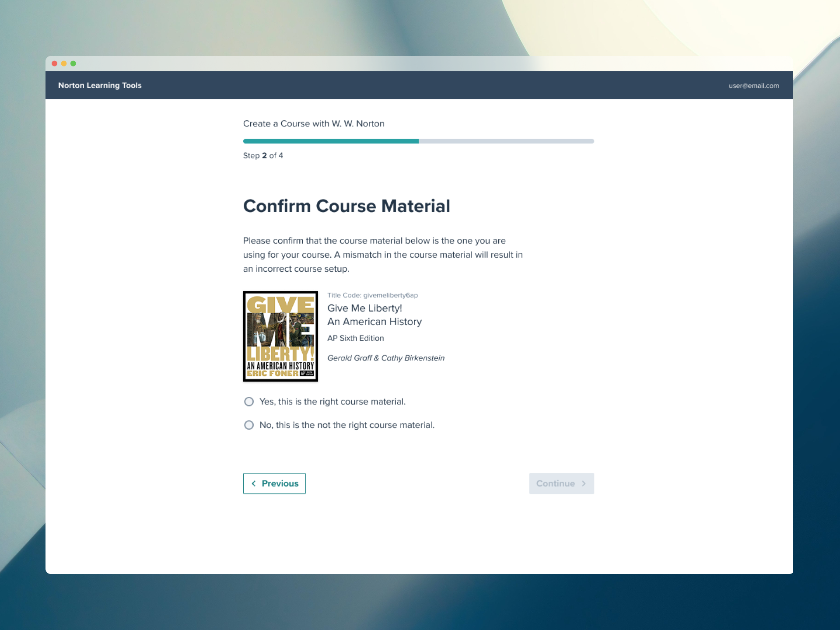The image size is (840, 630).
Task: Click the user@email.com account label
Action: coord(753,86)
